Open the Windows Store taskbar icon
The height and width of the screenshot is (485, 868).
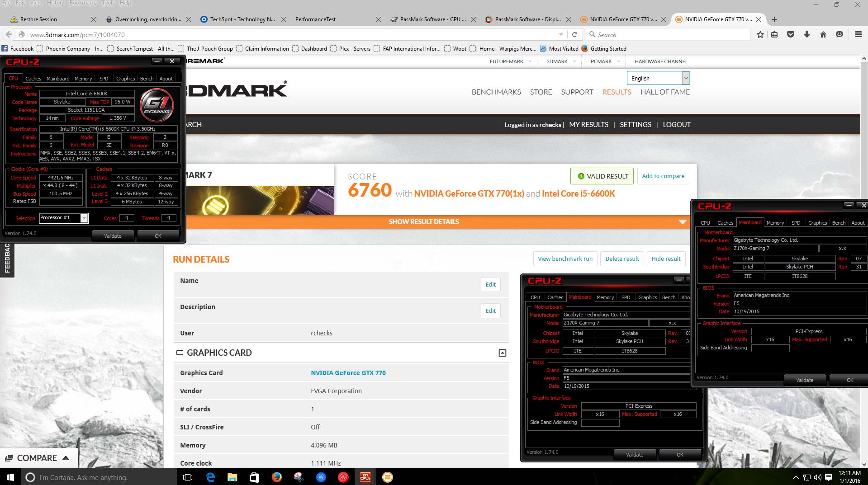254,477
